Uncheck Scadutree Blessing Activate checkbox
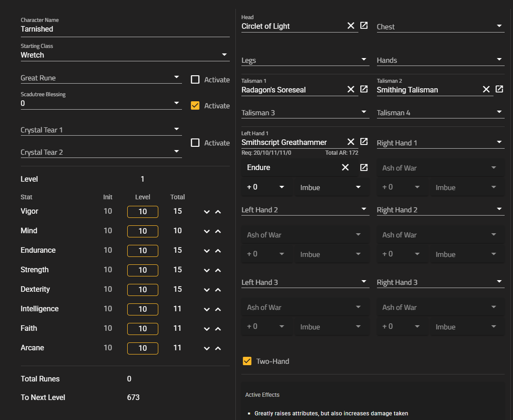513x420 pixels. tap(195, 105)
